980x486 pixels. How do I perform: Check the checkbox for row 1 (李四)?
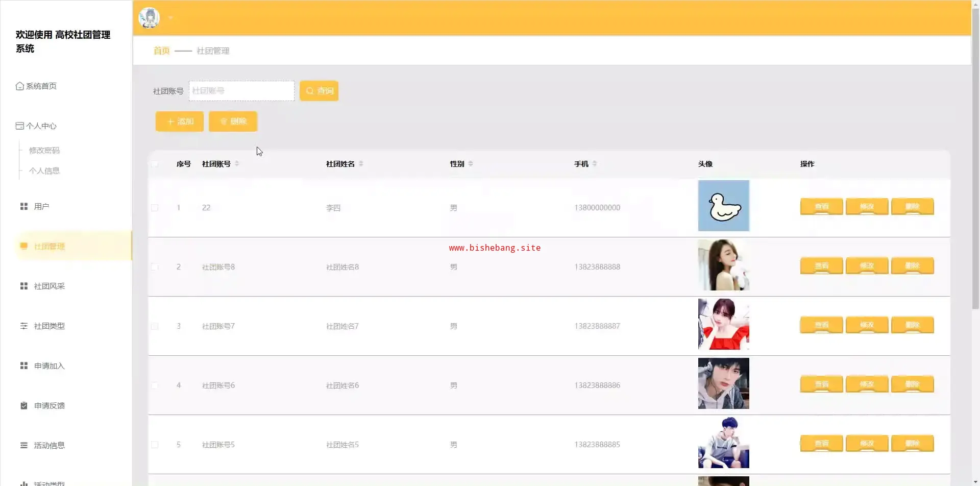155,208
